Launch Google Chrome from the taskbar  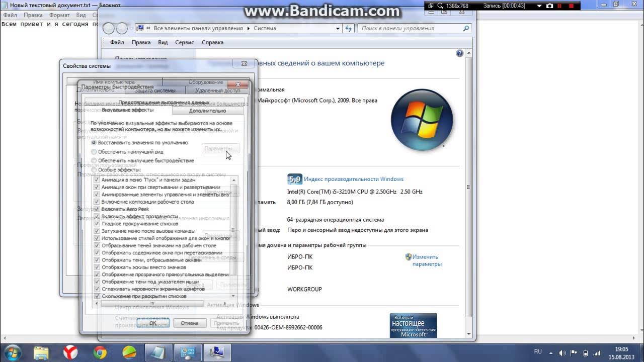tap(100, 352)
